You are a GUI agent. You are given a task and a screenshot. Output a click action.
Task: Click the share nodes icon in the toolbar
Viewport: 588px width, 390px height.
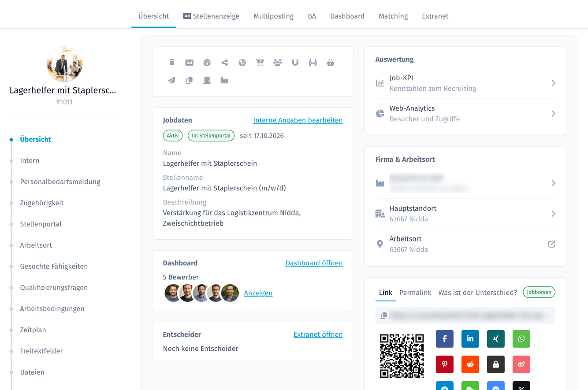225,63
